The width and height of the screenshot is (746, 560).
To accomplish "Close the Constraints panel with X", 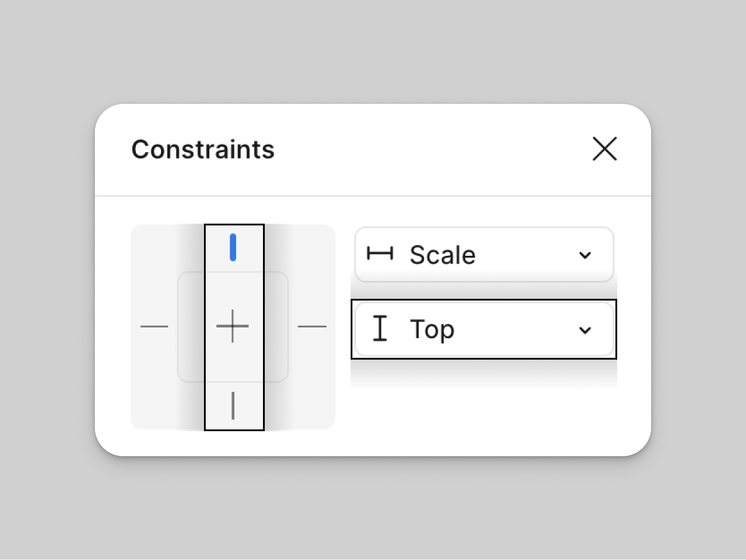I will pos(605,149).
